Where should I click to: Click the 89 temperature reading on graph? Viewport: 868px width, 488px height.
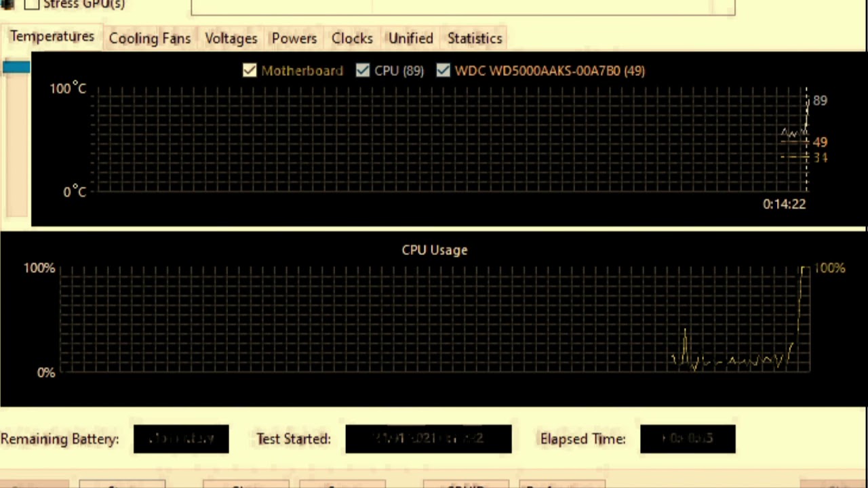tap(820, 100)
